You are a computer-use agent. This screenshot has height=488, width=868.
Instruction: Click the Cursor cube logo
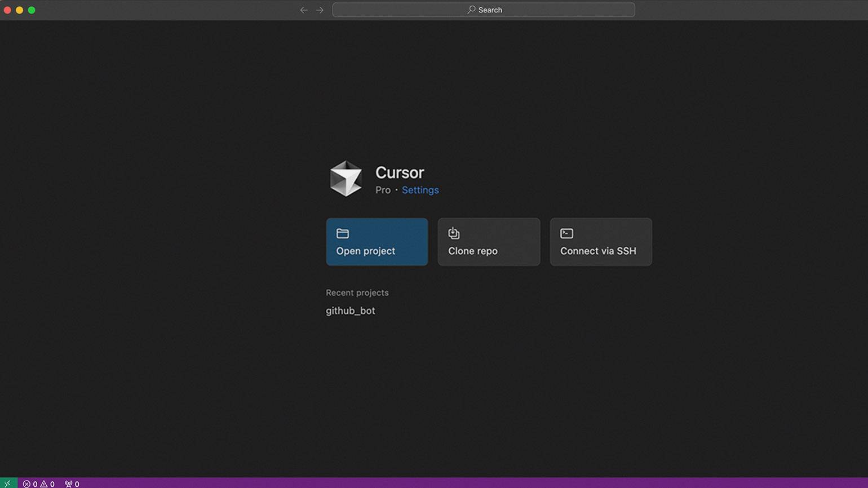point(346,179)
